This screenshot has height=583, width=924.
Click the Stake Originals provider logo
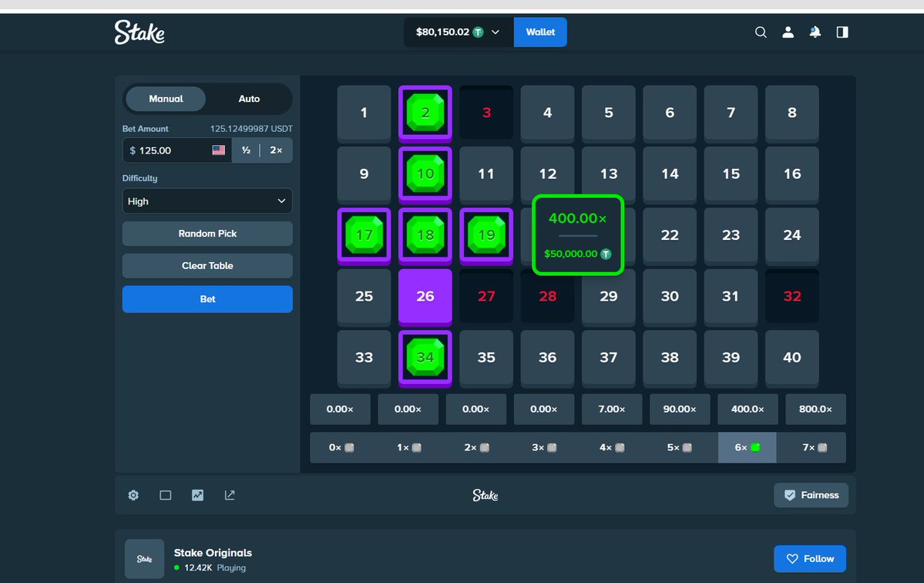[x=144, y=559]
